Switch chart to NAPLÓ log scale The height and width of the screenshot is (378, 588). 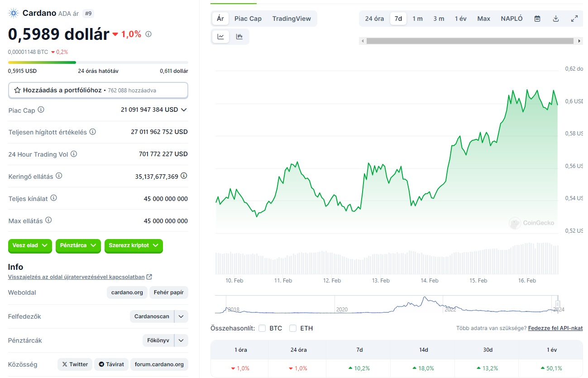point(512,19)
